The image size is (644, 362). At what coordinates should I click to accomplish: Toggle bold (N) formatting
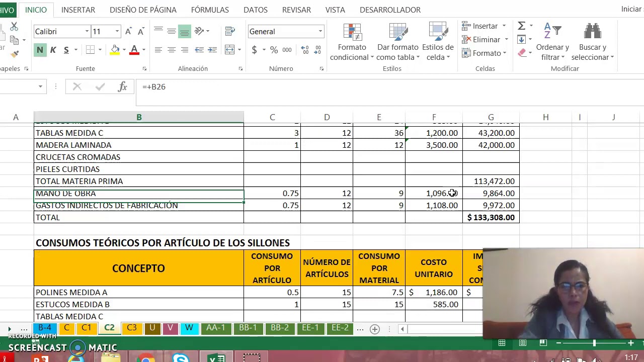(x=40, y=50)
